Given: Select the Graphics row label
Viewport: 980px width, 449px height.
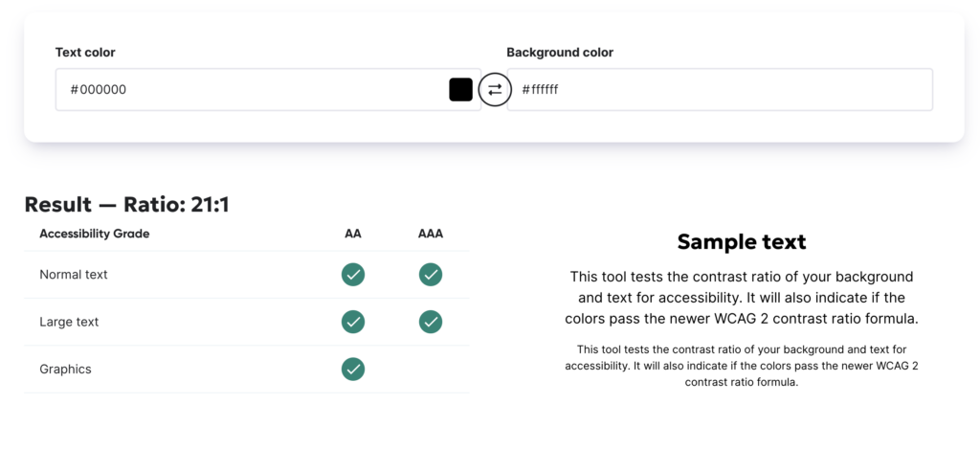Looking at the screenshot, I should 66,369.
